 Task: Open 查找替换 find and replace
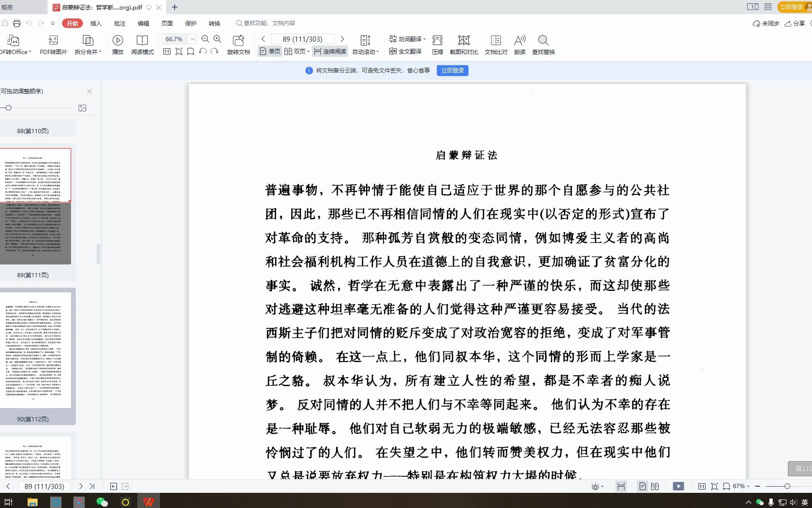coord(544,45)
